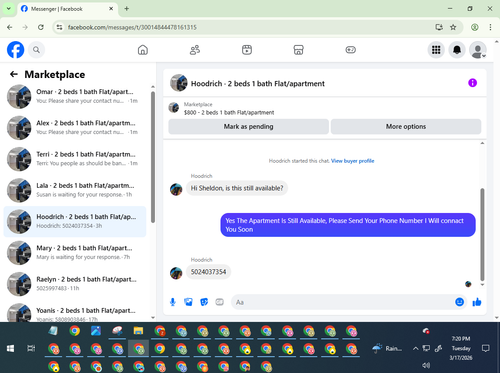The width and height of the screenshot is (500, 373).
Task: Open the Facebook menu grid icon
Action: (x=436, y=50)
